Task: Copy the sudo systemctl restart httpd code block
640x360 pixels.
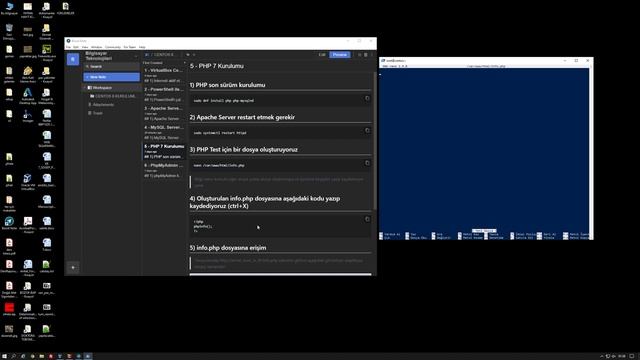Action: pos(367,131)
